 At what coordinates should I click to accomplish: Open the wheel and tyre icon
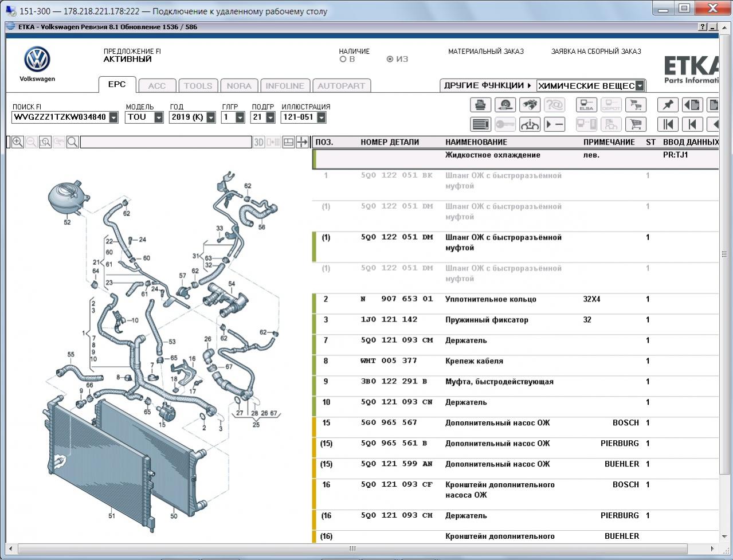pos(505,105)
